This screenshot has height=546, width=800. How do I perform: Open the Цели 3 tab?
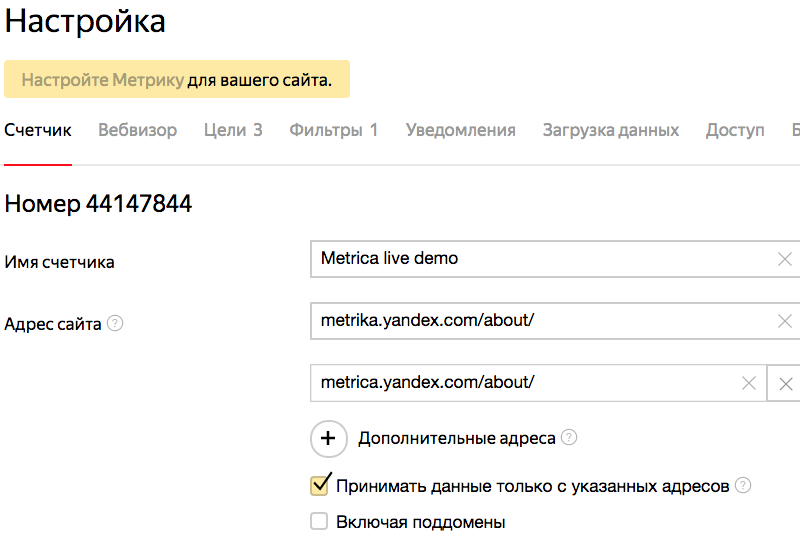233,130
